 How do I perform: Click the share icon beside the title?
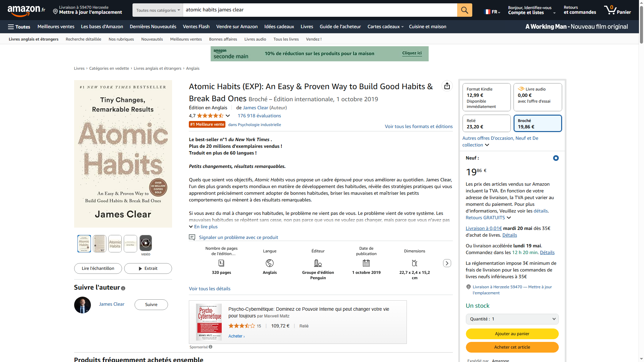(x=447, y=86)
